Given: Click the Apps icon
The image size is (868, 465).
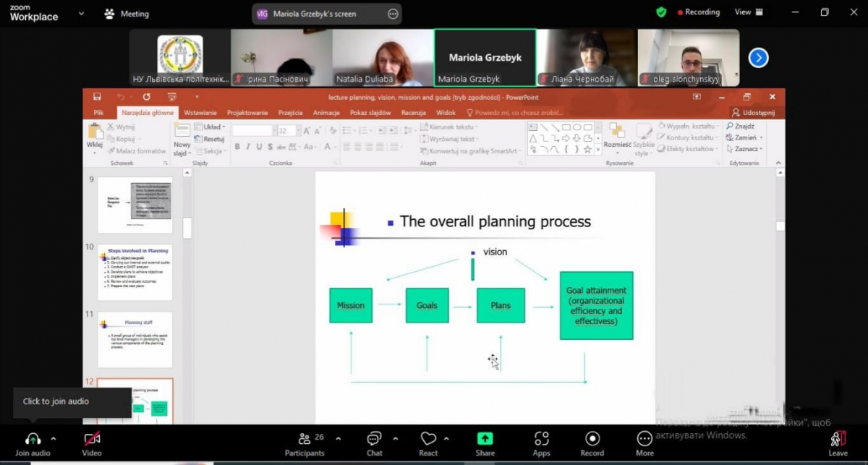Looking at the screenshot, I should 541,439.
